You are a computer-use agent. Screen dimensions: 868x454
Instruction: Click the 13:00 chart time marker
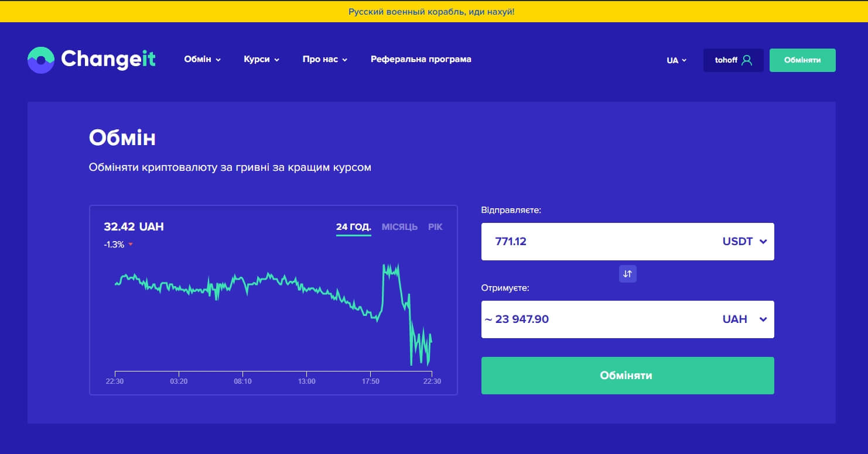pos(306,381)
